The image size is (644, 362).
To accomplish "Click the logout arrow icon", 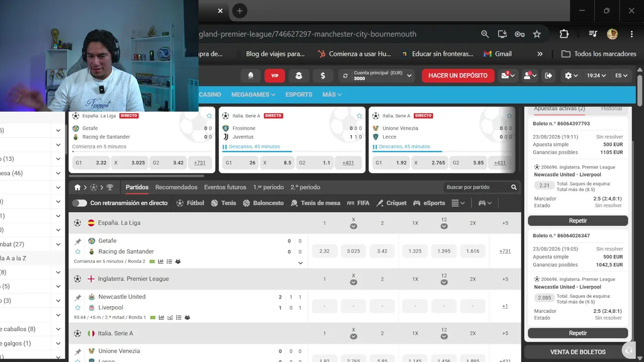I will [548, 75].
